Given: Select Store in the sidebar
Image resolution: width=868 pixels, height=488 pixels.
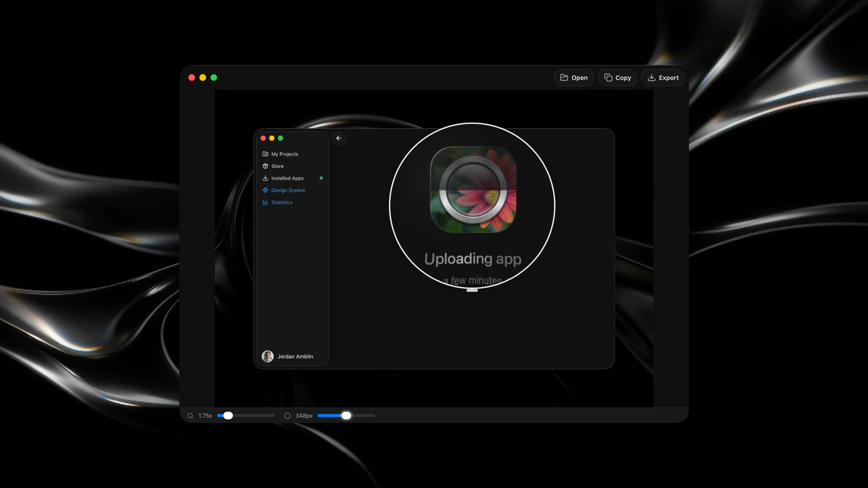Looking at the screenshot, I should 277,166.
